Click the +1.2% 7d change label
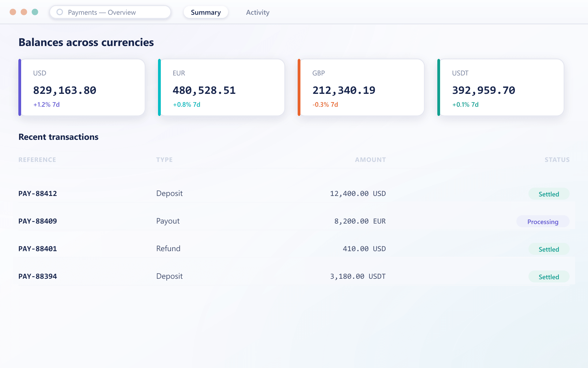Screen dimensions: 588x368 (47, 105)
